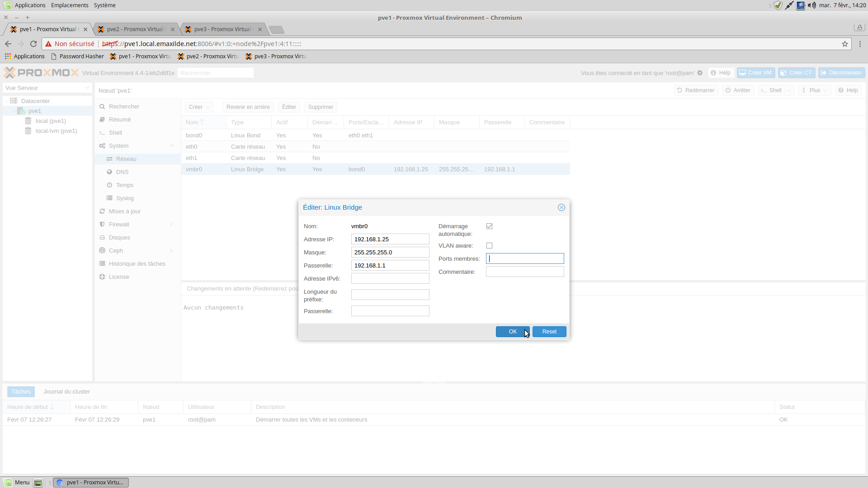Toggle the Démarrage automatique checkbox
The image size is (868, 488).
click(x=489, y=226)
